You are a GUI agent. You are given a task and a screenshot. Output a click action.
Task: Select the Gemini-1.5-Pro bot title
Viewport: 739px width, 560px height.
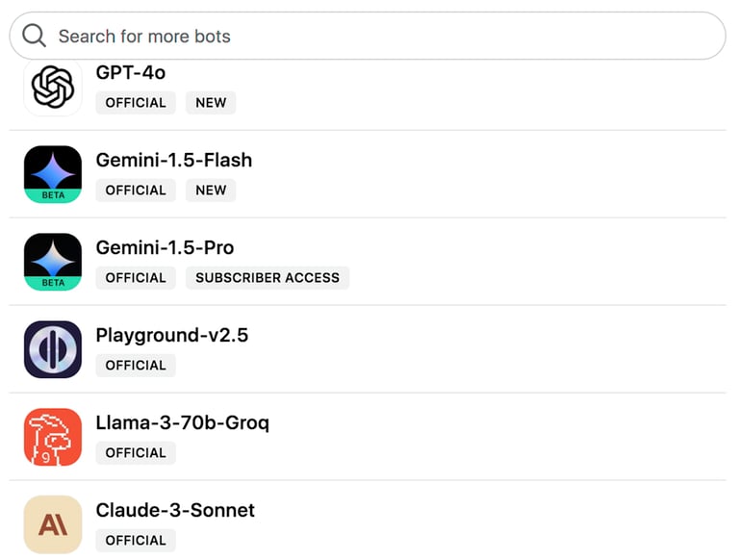tap(165, 247)
